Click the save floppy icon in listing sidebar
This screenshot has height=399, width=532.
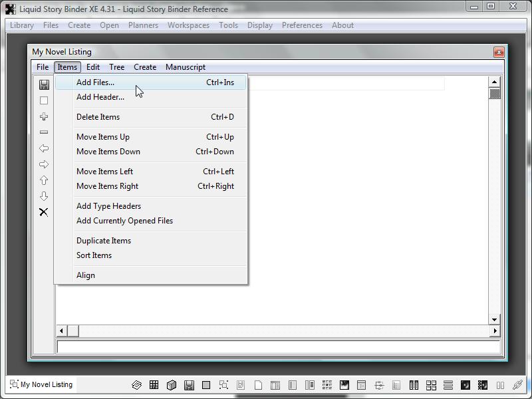click(44, 84)
